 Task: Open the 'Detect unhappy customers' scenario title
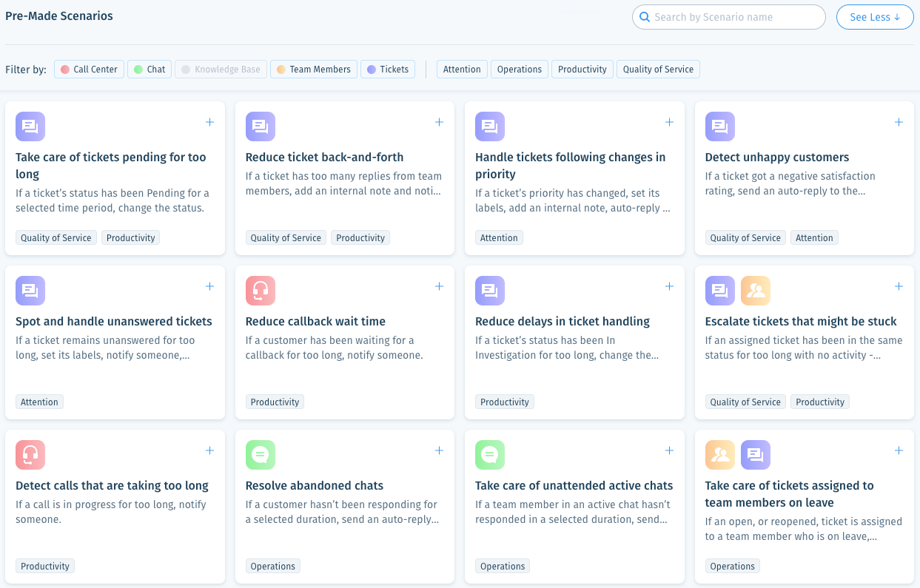pos(777,158)
